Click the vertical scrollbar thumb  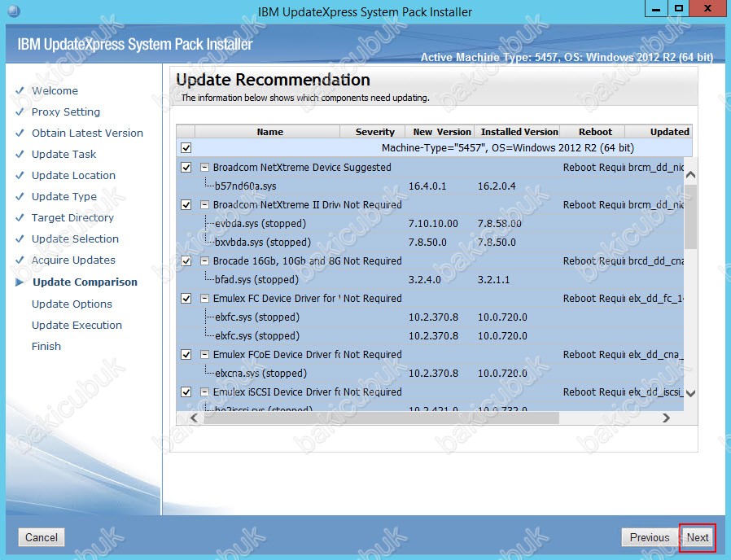pyautogui.click(x=691, y=217)
